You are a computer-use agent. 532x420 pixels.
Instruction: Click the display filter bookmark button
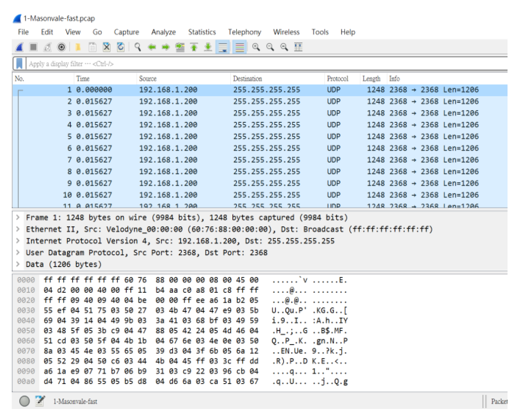[19, 64]
